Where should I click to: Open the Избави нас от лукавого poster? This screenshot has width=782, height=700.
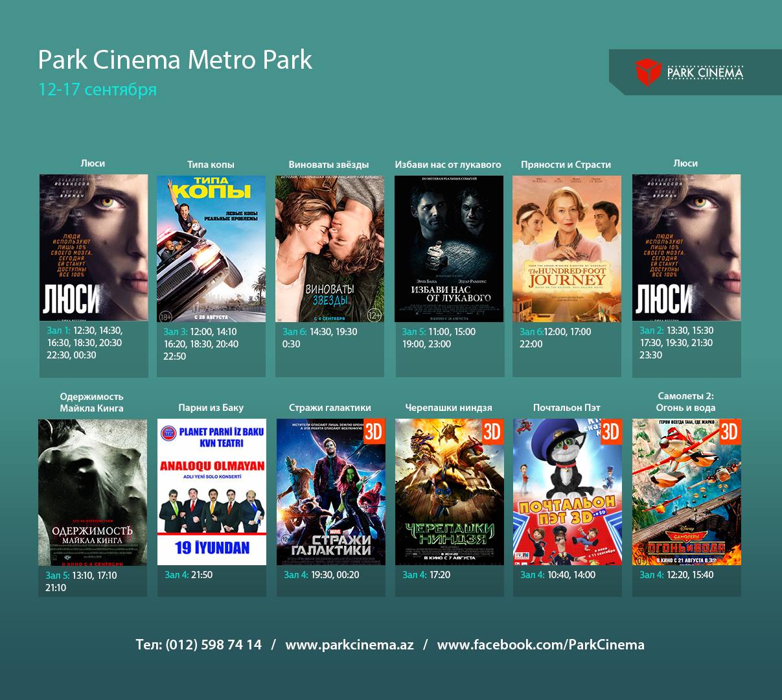[x=449, y=249]
